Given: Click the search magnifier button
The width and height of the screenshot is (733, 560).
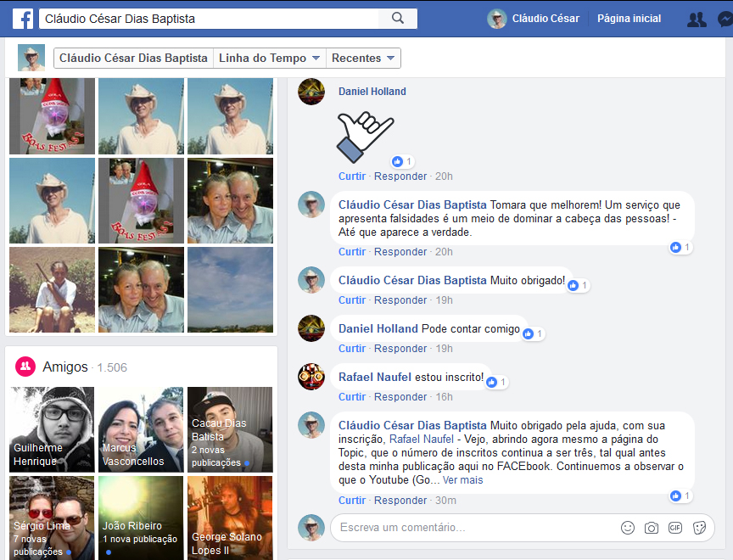Looking at the screenshot, I should pos(397,19).
